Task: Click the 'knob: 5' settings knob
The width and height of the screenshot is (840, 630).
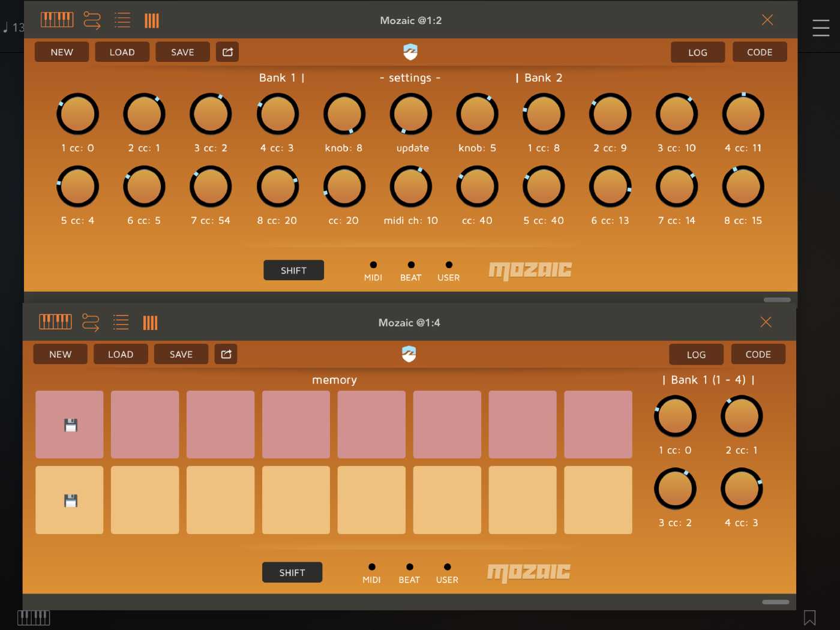Action: pyautogui.click(x=478, y=114)
